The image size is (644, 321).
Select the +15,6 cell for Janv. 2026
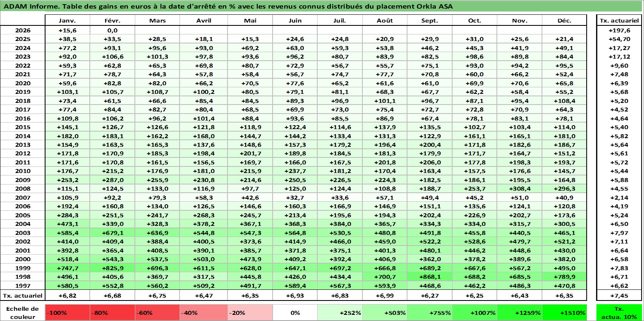(67, 30)
